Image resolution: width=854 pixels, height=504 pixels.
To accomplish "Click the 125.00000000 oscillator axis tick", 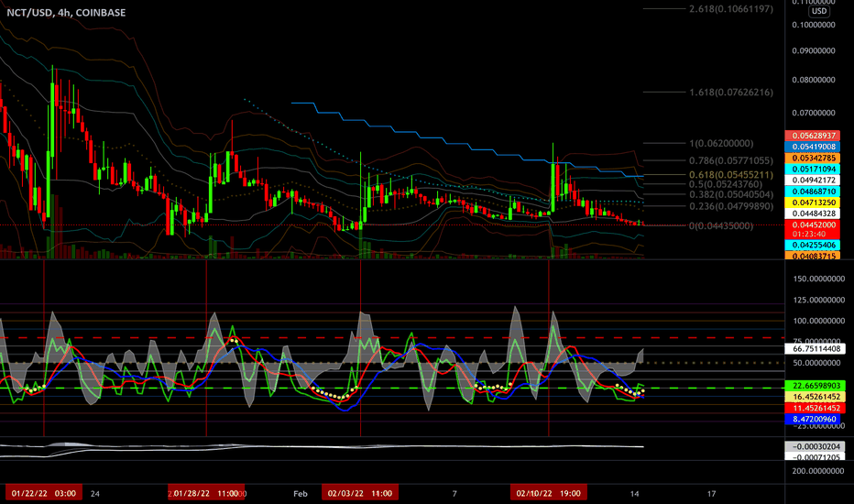I will [819, 301].
